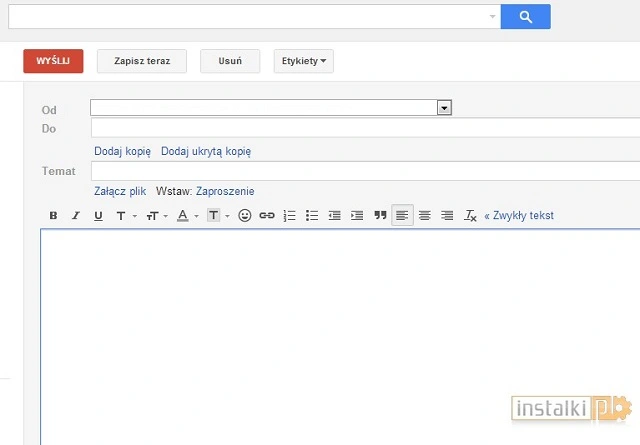The width and height of the screenshot is (640, 445).
Task: Click the Do recipient field
Action: coord(365,128)
